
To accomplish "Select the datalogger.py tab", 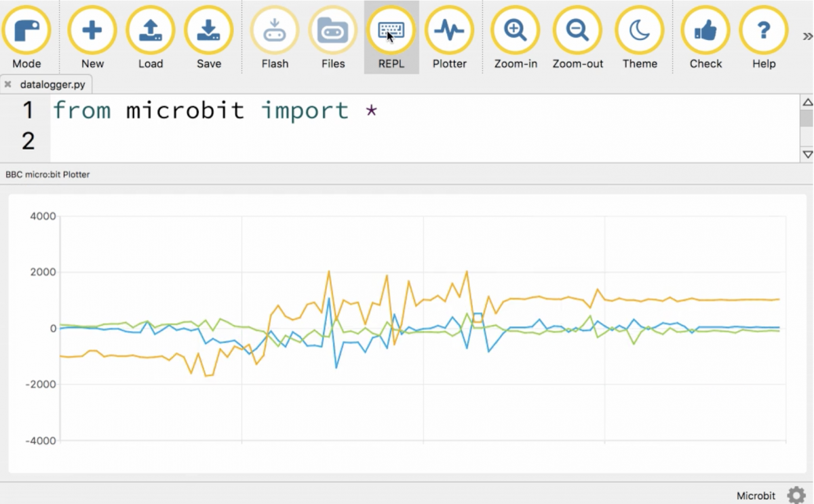I will click(x=52, y=85).
